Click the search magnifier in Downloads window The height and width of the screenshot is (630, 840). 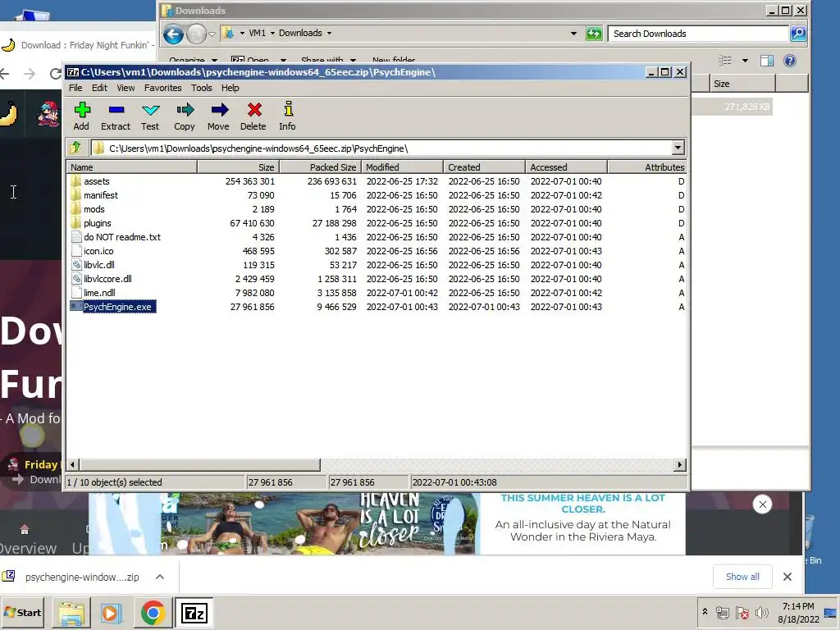click(x=798, y=33)
